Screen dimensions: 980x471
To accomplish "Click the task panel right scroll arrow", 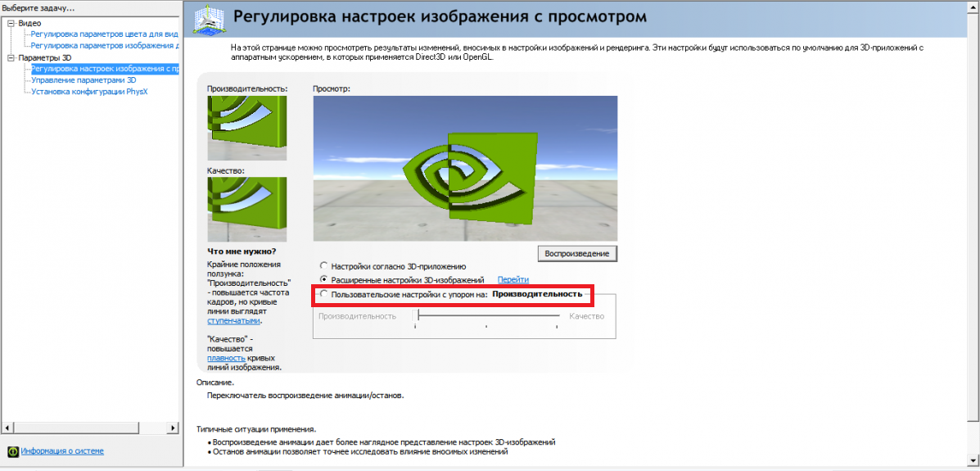I will (173, 428).
